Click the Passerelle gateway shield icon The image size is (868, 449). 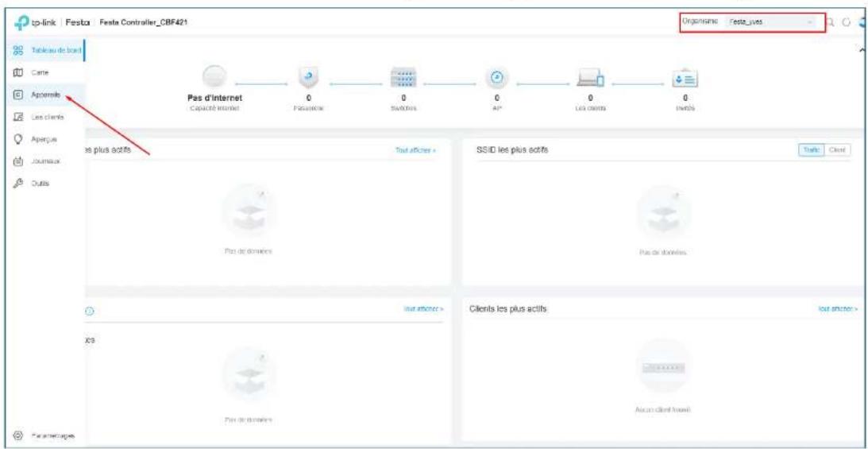(309, 78)
